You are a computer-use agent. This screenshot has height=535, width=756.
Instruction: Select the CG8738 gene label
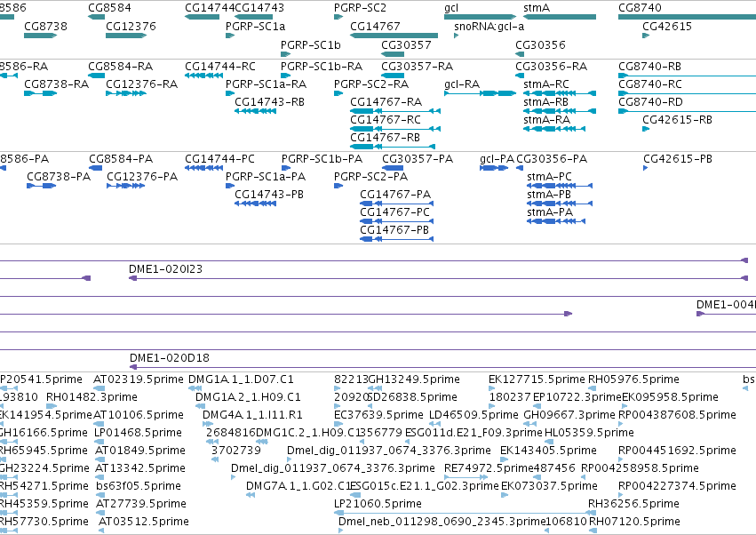46,27
